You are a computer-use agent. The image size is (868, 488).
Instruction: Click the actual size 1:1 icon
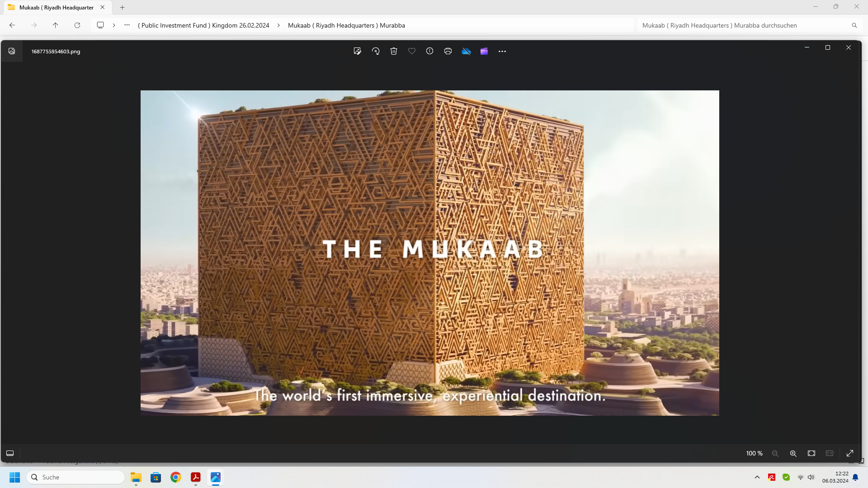pyautogui.click(x=830, y=453)
